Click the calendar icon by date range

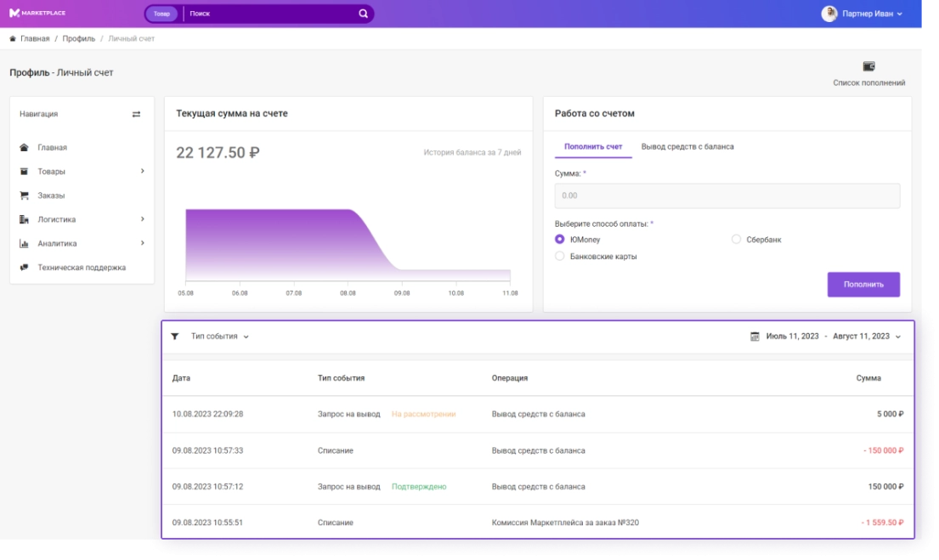pyautogui.click(x=755, y=337)
